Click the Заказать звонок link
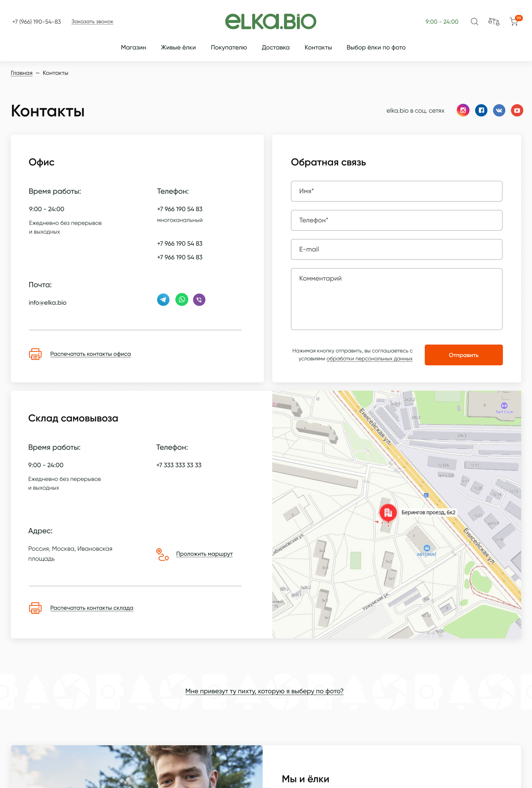The image size is (532, 788). [x=92, y=22]
